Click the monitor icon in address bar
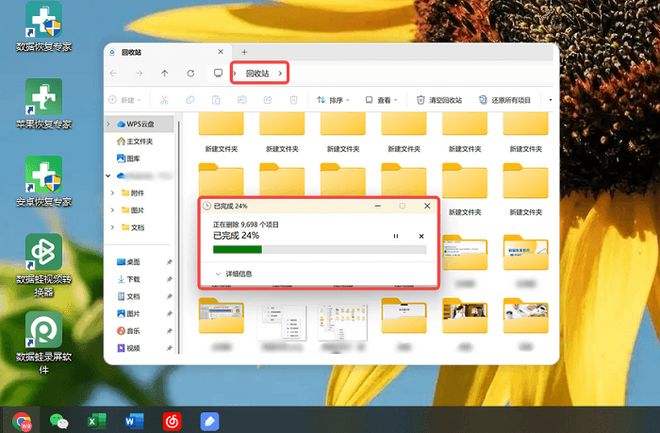Screen dimensions: 660x433 (x=218, y=73)
